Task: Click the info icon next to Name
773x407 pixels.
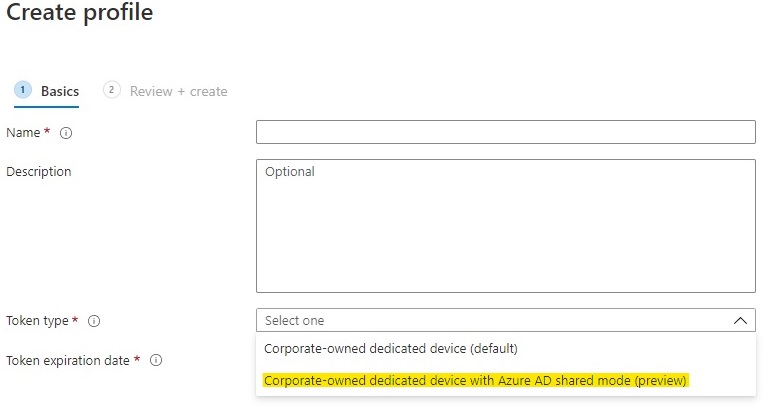Action: click(66, 133)
